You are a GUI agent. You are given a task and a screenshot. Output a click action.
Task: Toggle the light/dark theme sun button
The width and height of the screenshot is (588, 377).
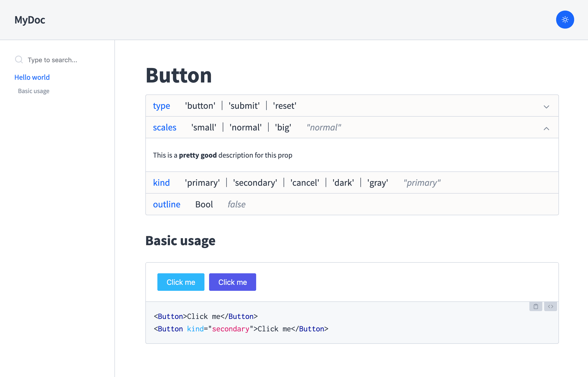pyautogui.click(x=565, y=20)
